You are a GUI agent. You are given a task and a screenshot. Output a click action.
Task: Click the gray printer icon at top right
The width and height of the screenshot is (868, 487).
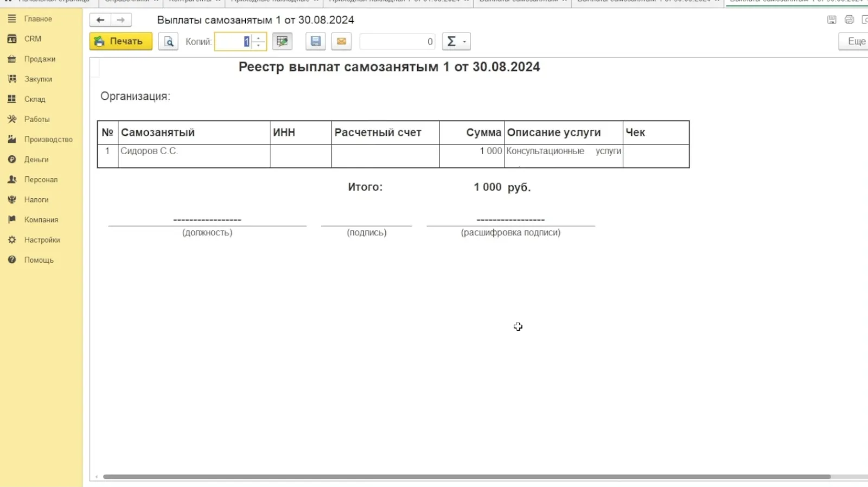849,20
